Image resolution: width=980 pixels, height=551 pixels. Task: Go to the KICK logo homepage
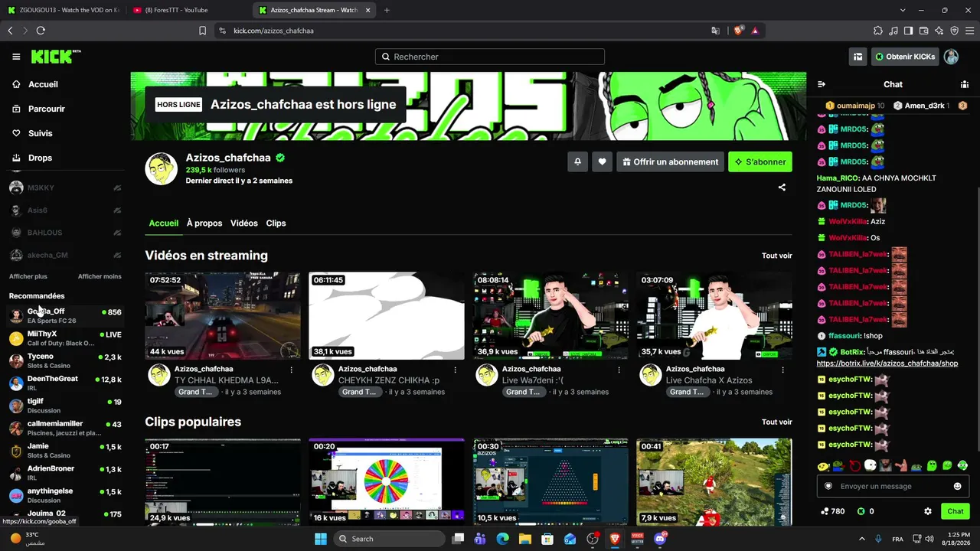pos(55,57)
